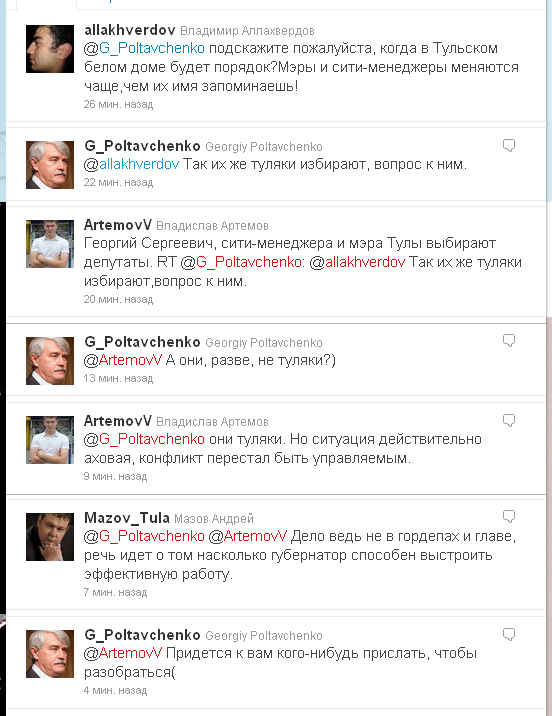Open the 4 мин. назад timestamp
Screen dimensions: 552x716
116,690
